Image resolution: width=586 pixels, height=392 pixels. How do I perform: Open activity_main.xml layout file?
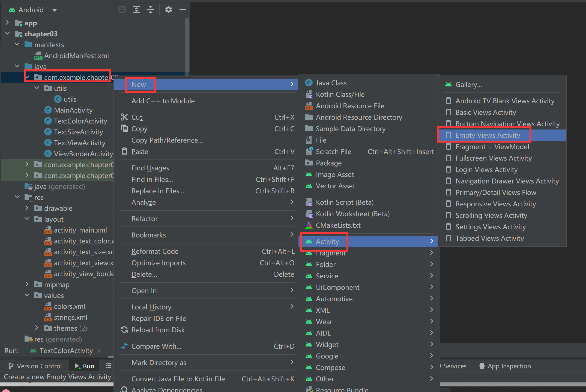76,230
